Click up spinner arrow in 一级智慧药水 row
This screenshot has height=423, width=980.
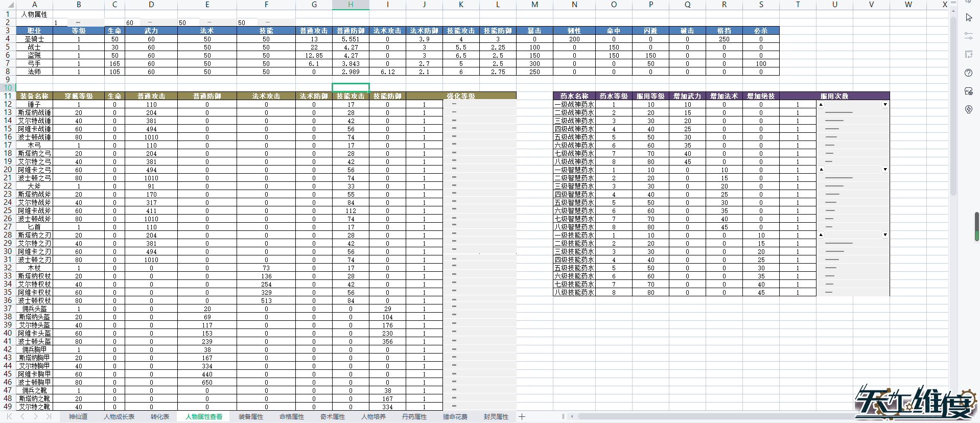[x=821, y=170]
